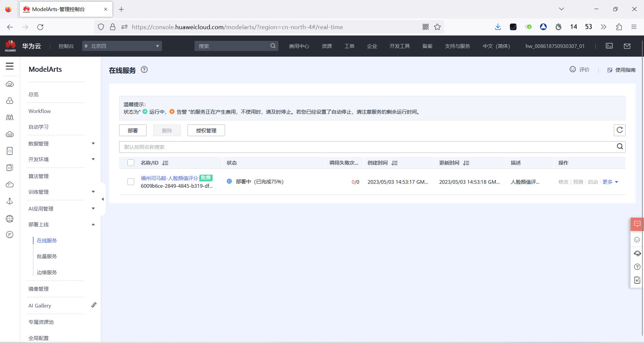Open 支持与服务 in top navigation
Image resolution: width=644 pixels, height=343 pixels.
(458, 46)
